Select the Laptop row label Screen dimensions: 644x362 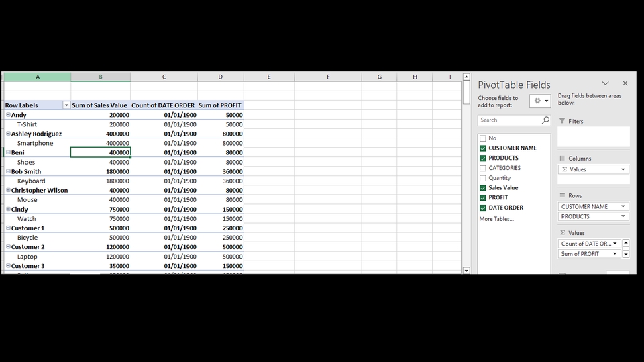(27, 257)
